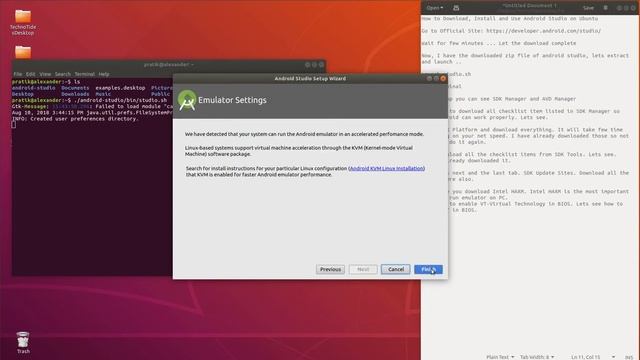This screenshot has height=360, width=640.
Task: Open the hamburger menu in text editor
Action: click(x=605, y=8)
